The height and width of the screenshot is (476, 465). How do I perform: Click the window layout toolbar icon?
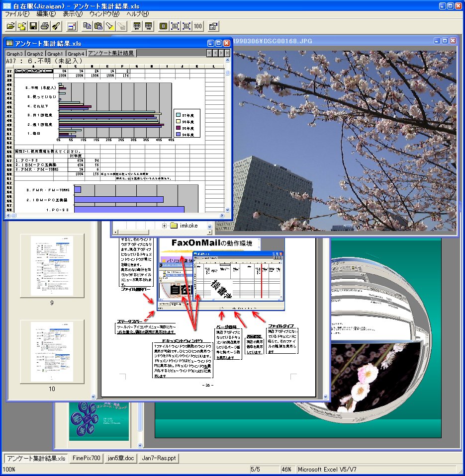(x=72, y=26)
